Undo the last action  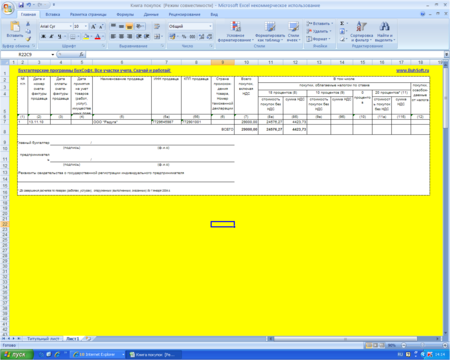click(x=29, y=5)
